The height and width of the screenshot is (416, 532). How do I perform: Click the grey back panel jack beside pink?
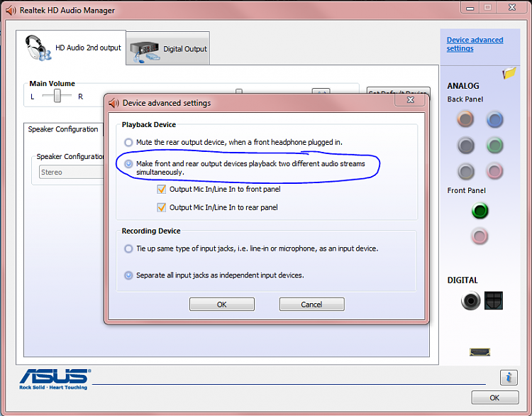(x=465, y=172)
